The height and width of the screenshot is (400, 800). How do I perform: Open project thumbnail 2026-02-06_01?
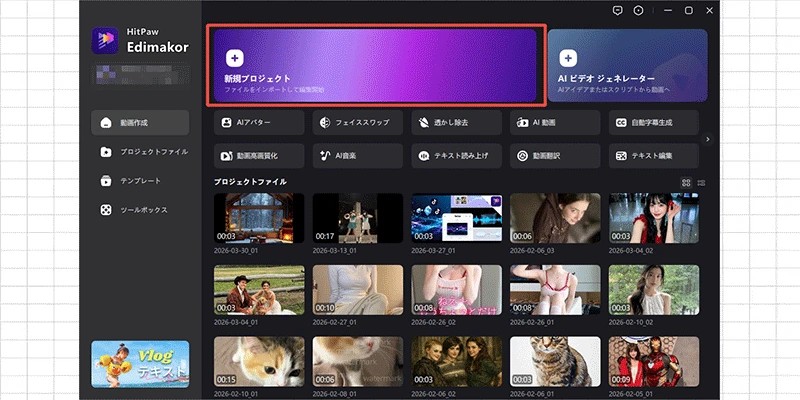(x=555, y=361)
